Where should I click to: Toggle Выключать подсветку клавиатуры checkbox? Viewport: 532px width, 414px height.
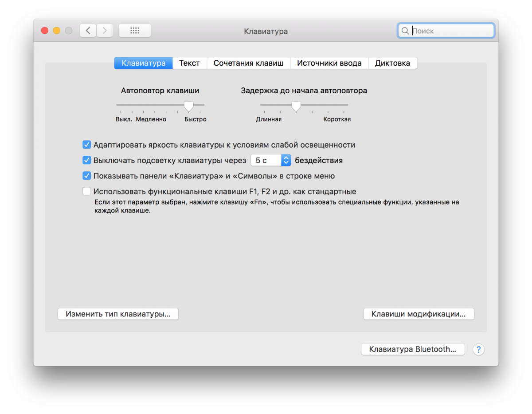pyautogui.click(x=87, y=160)
